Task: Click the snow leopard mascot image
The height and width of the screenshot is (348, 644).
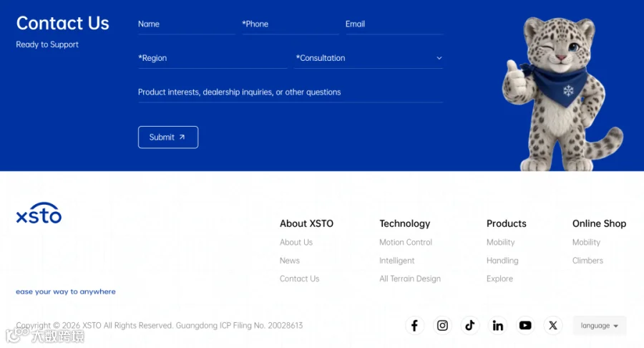Action: [x=562, y=94]
